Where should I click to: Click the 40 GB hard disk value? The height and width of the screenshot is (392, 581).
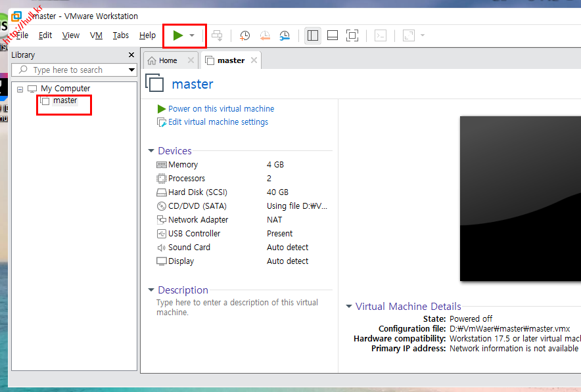click(x=277, y=192)
